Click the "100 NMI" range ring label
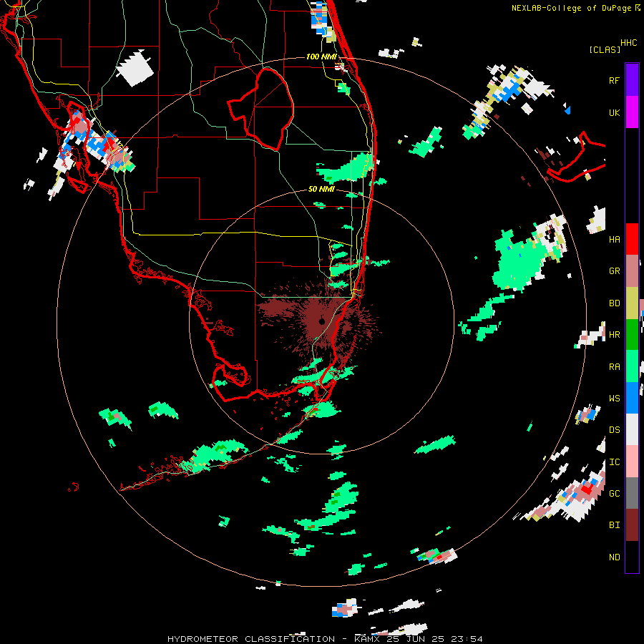This screenshot has height=644, width=644. tap(321, 57)
